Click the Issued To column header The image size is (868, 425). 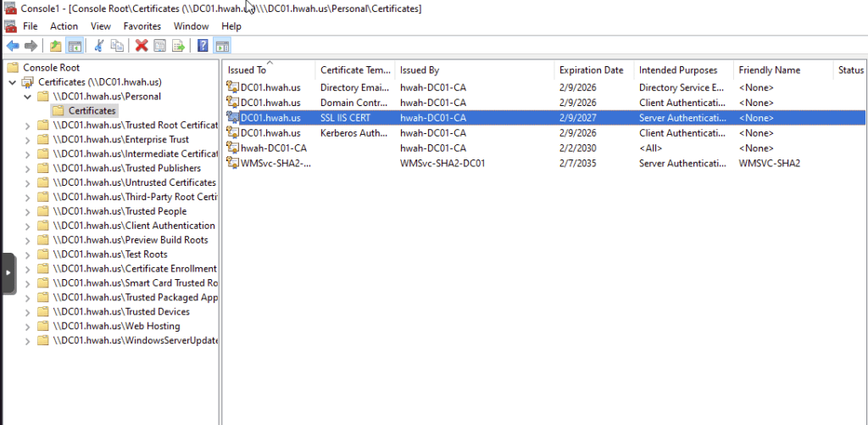247,70
